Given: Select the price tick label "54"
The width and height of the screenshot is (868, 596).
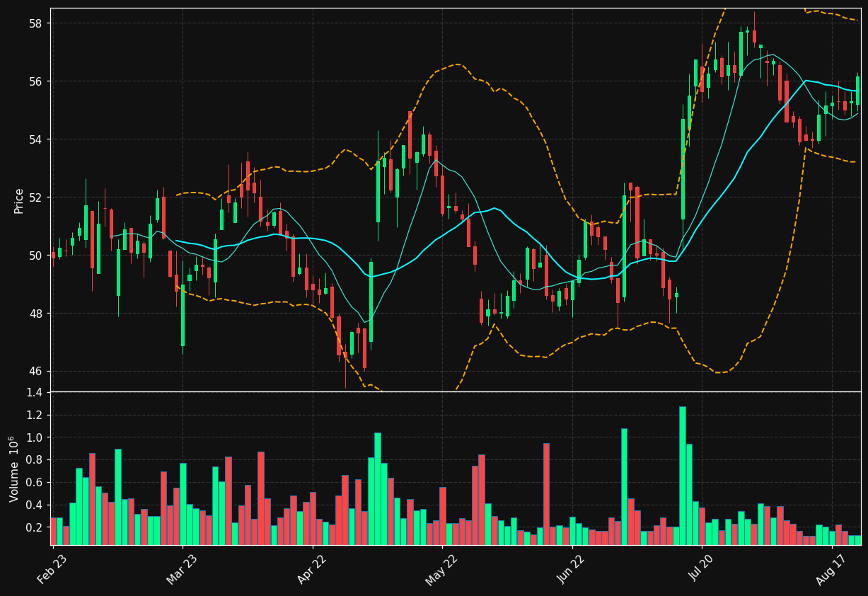Looking at the screenshot, I should [36, 139].
